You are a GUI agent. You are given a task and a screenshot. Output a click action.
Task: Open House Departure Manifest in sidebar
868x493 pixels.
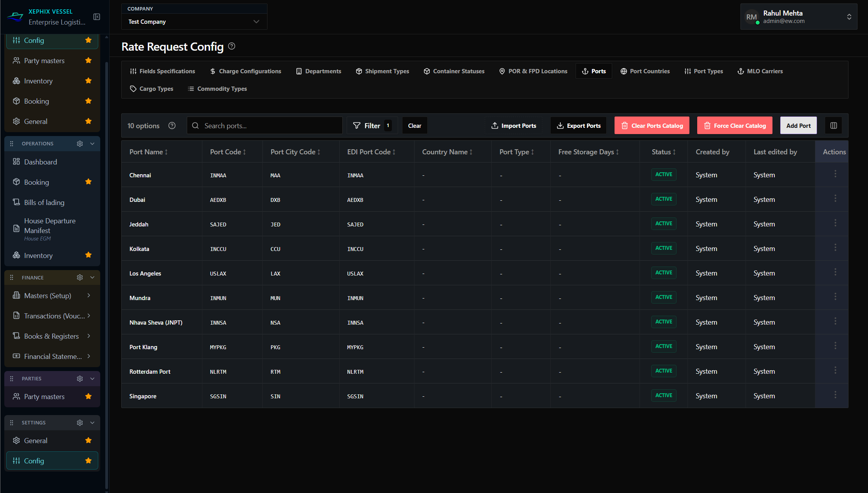click(52, 229)
